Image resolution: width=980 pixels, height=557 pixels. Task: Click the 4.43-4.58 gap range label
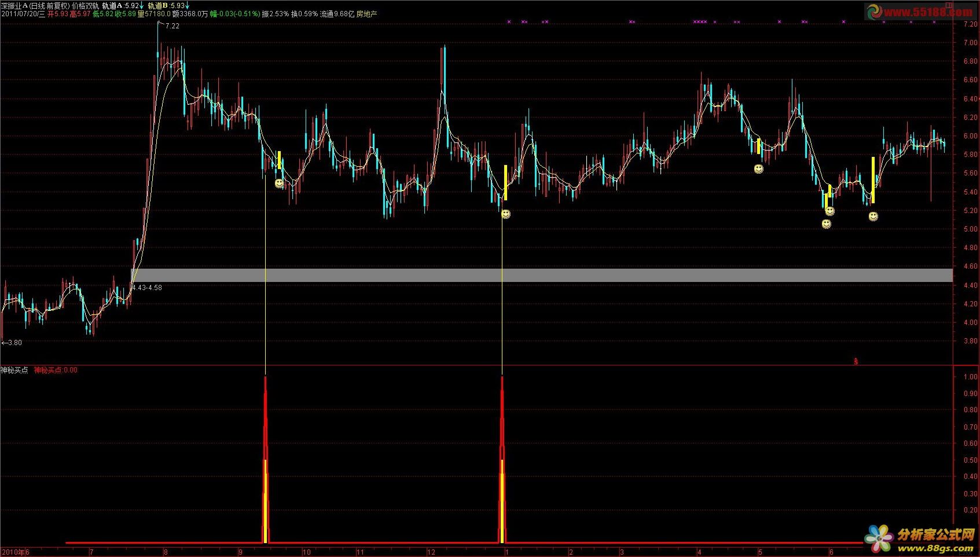[x=148, y=288]
